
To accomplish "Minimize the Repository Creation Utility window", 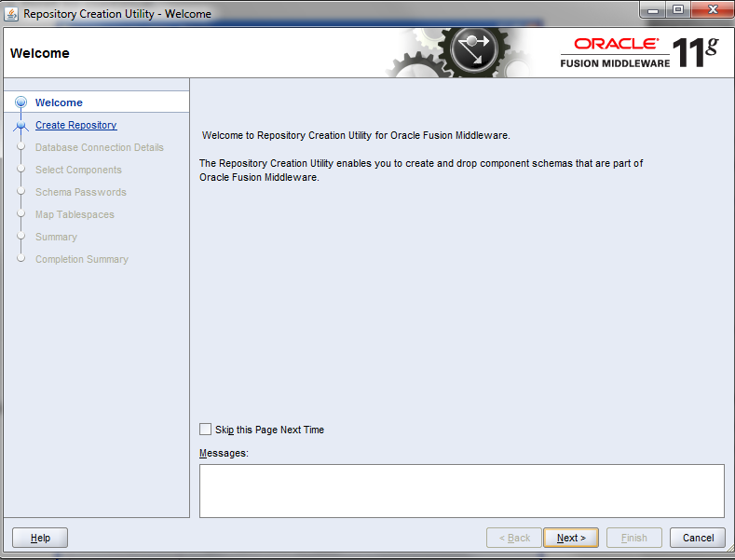I will click(652, 10).
